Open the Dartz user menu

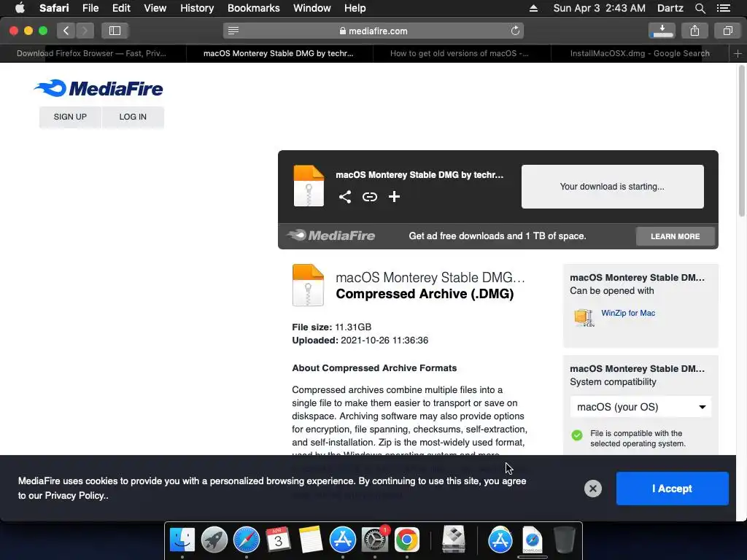670,8
